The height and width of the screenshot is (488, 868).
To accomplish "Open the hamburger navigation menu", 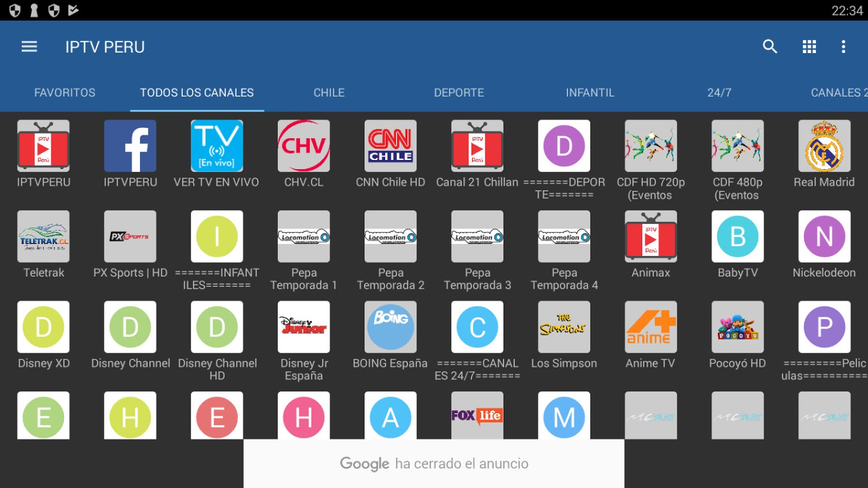I will coord(29,47).
